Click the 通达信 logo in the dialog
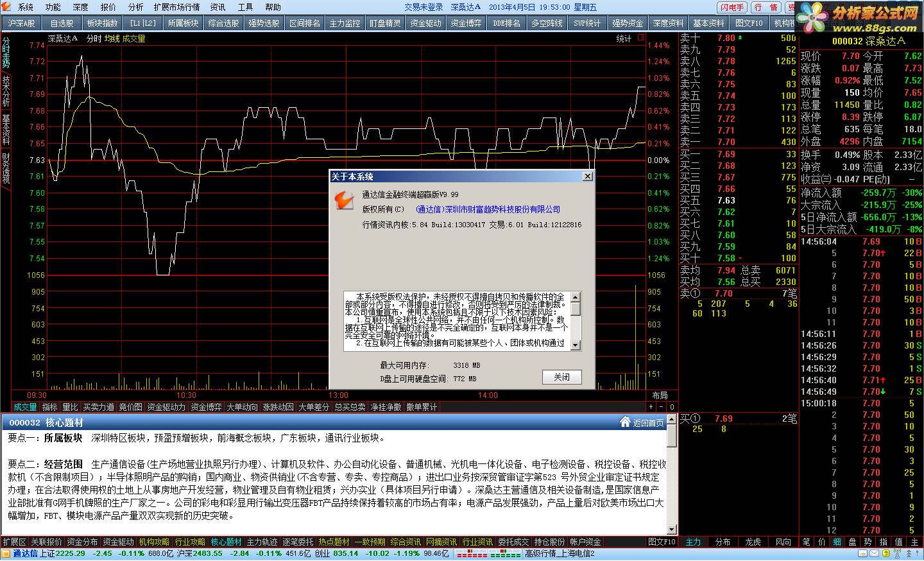Viewport: 924px width, 561px height. pos(345,200)
